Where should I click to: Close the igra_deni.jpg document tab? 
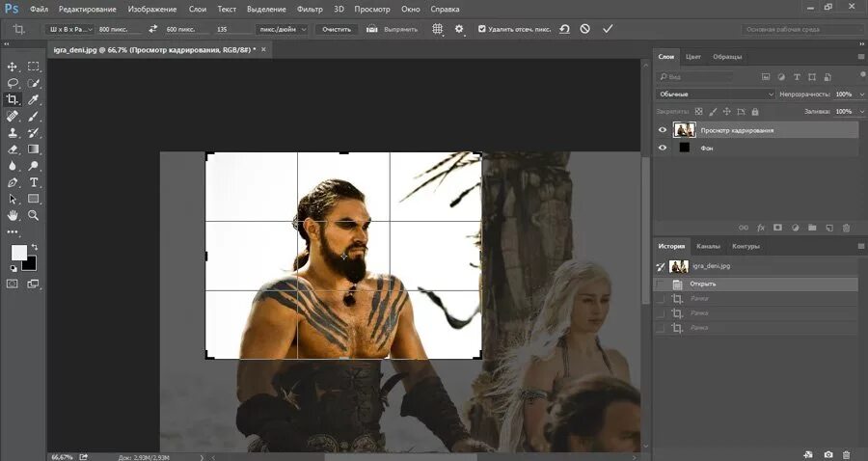click(263, 49)
